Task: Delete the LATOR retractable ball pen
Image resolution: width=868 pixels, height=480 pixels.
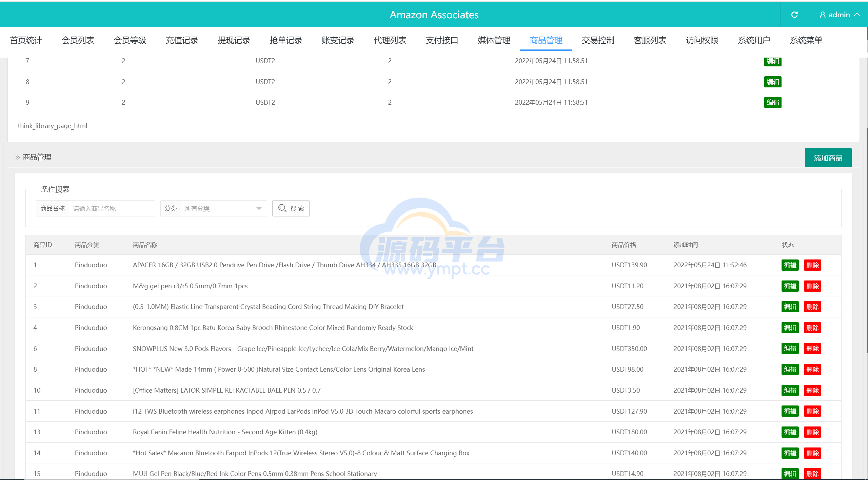Action: point(812,390)
